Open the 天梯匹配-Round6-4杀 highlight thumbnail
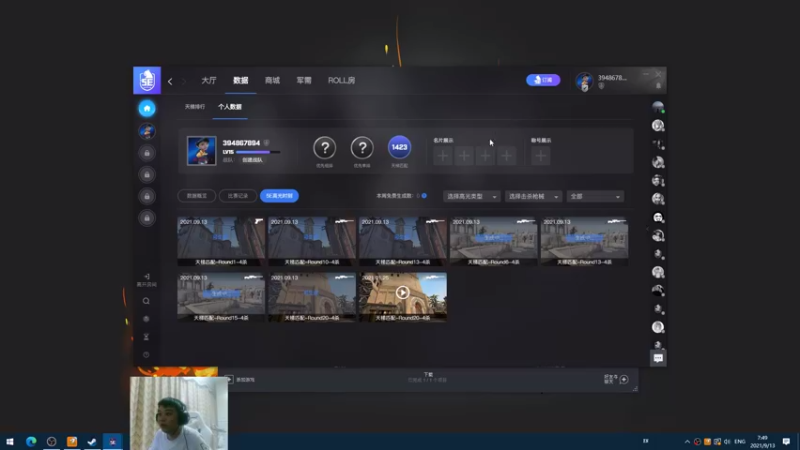The width and height of the screenshot is (800, 450). point(493,241)
